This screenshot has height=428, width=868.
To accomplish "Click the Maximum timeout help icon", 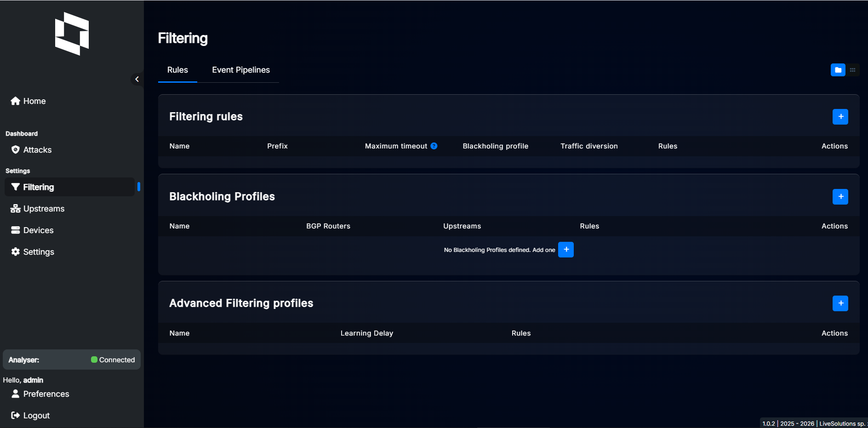I will tap(434, 146).
